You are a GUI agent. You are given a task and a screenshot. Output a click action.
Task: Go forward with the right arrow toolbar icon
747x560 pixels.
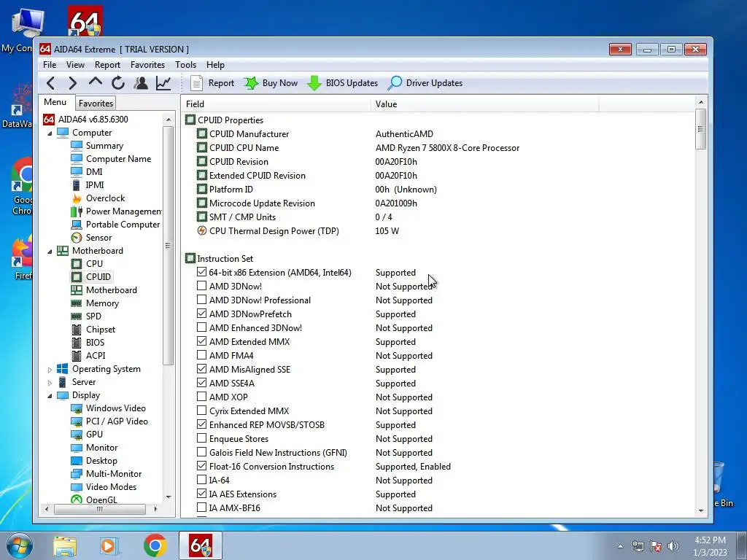tap(72, 83)
